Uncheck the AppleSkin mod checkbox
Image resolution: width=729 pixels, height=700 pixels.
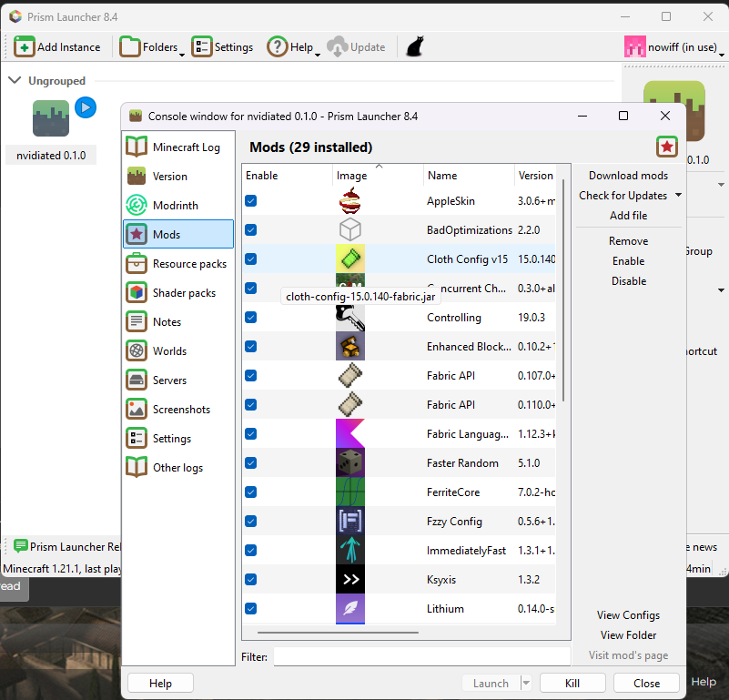pyautogui.click(x=251, y=201)
